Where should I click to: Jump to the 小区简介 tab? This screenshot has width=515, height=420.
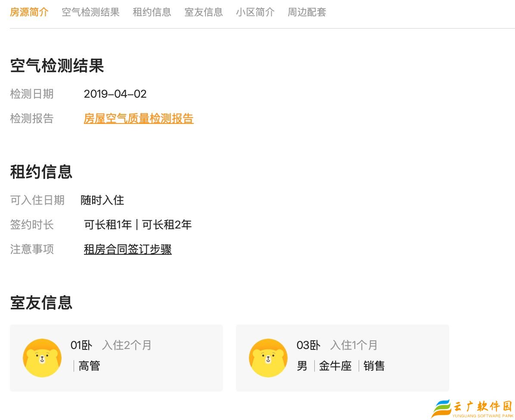(x=255, y=12)
